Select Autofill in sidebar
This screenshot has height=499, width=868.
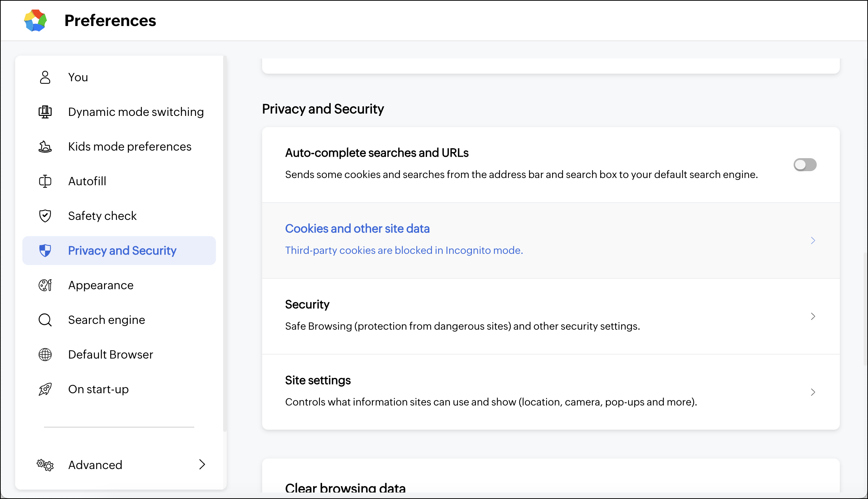pos(119,181)
